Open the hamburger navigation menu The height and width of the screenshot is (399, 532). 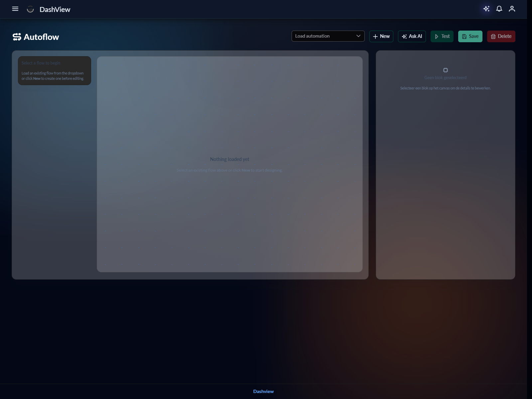15,9
